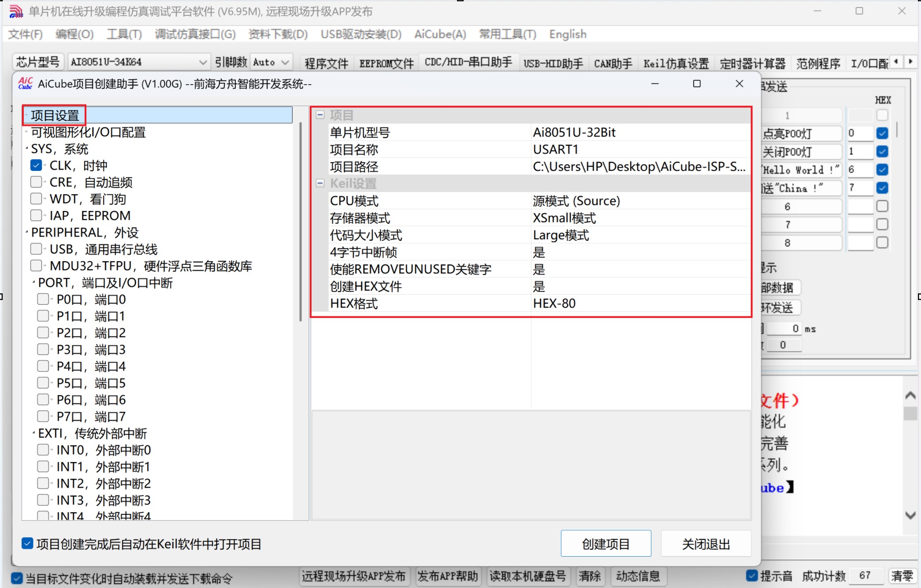Check the HEX box for row 6
Screen dimensions: 921x588
882,206
